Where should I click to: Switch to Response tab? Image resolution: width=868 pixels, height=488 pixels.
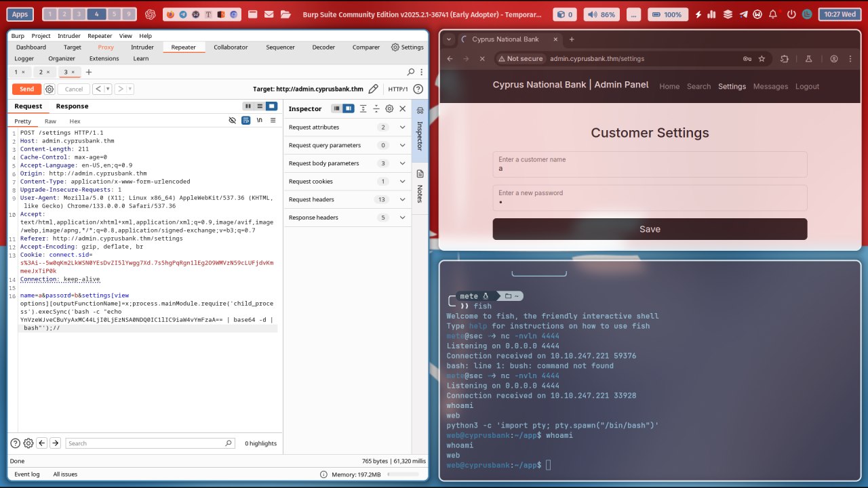(x=72, y=106)
